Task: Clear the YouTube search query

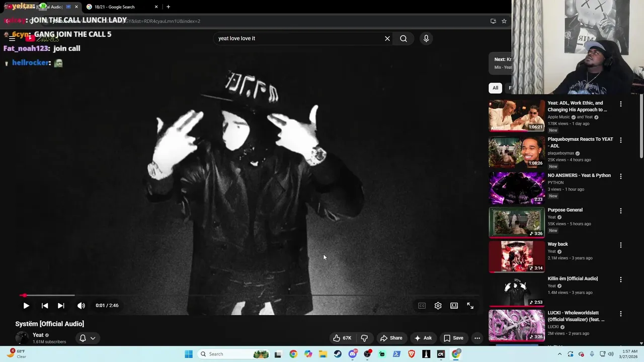Action: click(387, 38)
